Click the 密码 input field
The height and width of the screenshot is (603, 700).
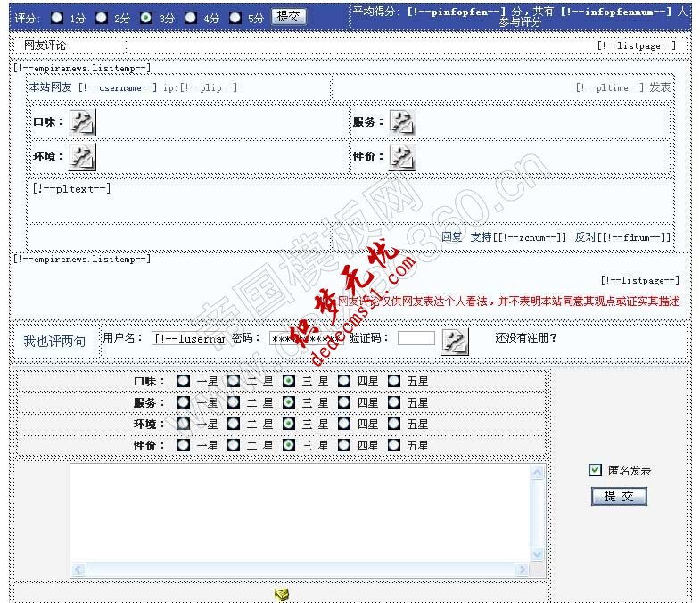[x=307, y=339]
